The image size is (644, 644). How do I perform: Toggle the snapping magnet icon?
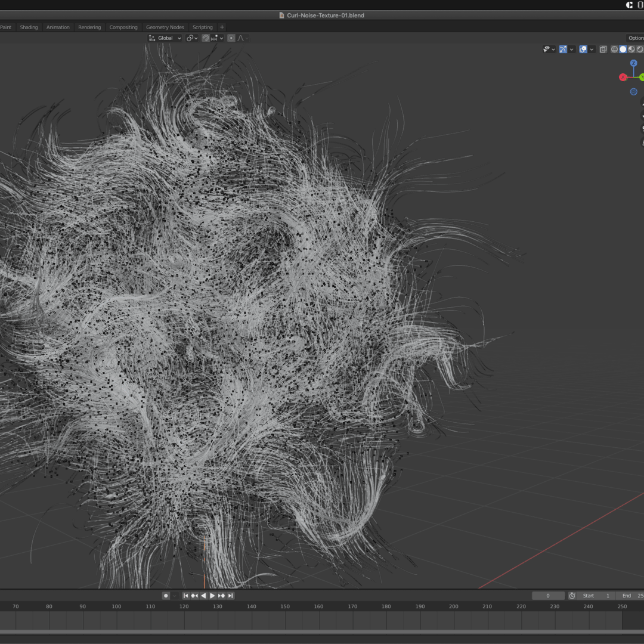[x=206, y=38]
